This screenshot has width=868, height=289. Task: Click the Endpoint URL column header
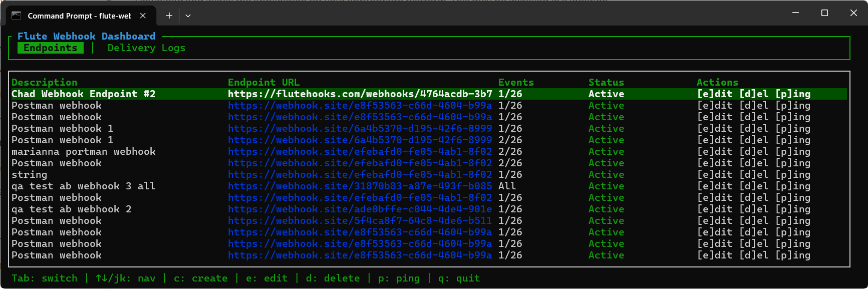tap(263, 83)
